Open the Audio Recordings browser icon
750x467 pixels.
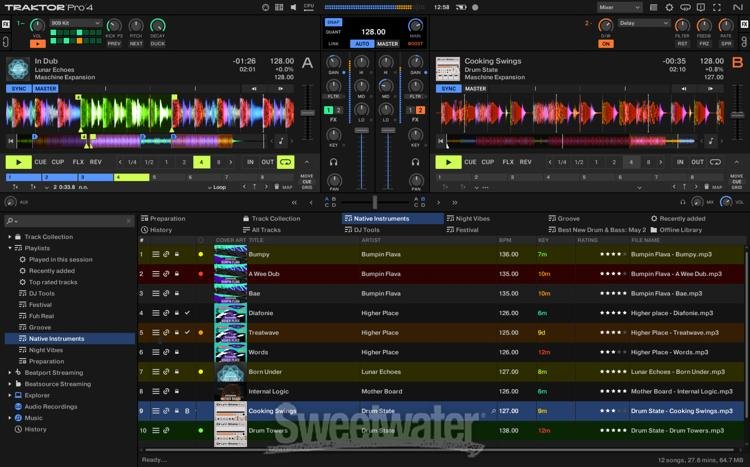[x=17, y=406]
